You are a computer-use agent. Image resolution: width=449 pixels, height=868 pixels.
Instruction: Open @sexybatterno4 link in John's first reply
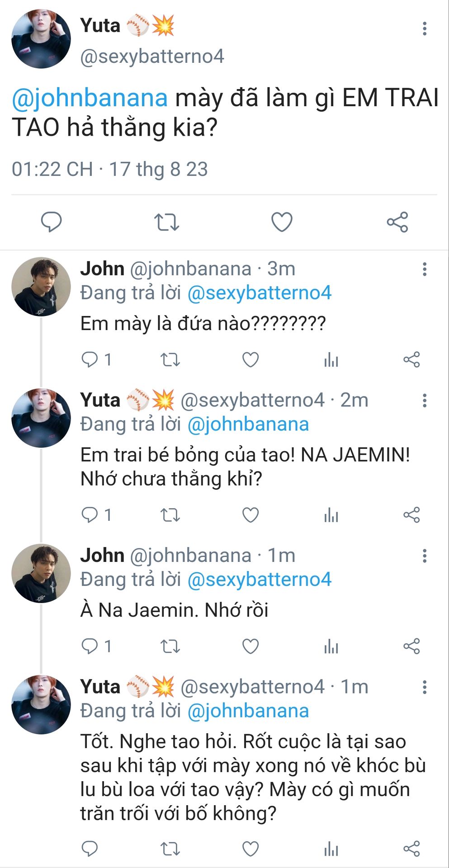pos(259,293)
